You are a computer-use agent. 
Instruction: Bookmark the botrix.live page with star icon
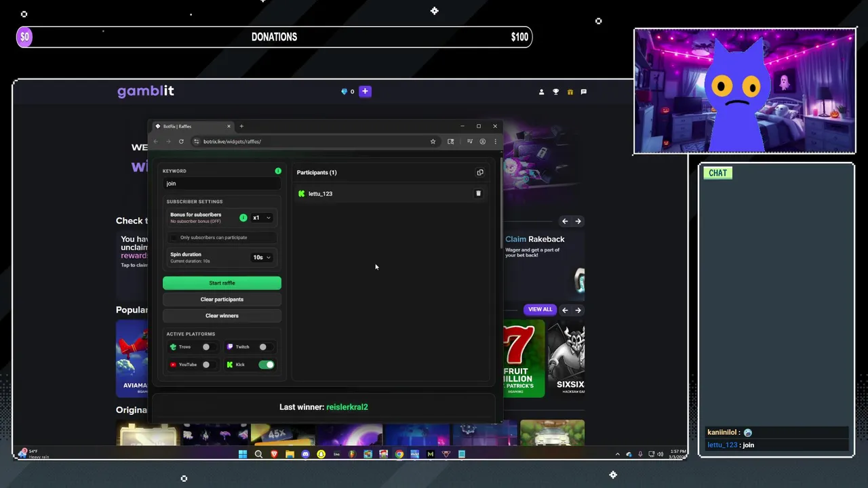[x=433, y=142]
